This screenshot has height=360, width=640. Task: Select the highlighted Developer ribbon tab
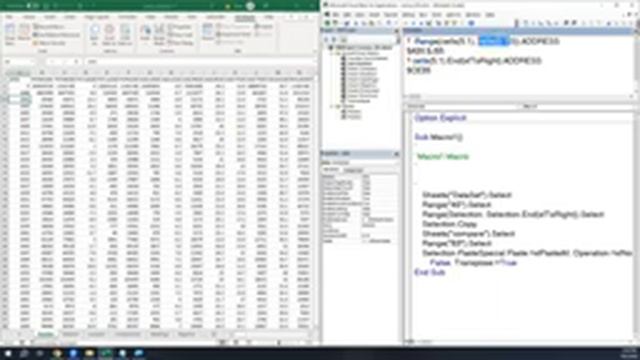point(244,17)
